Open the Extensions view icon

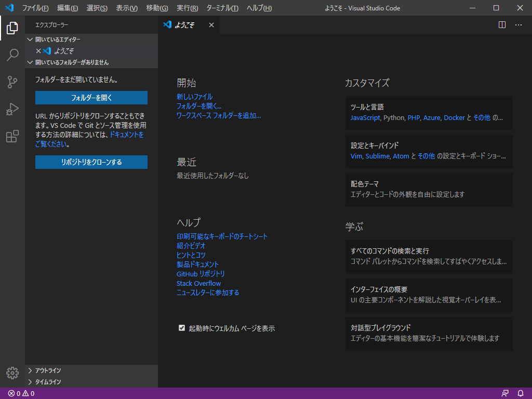(x=12, y=137)
